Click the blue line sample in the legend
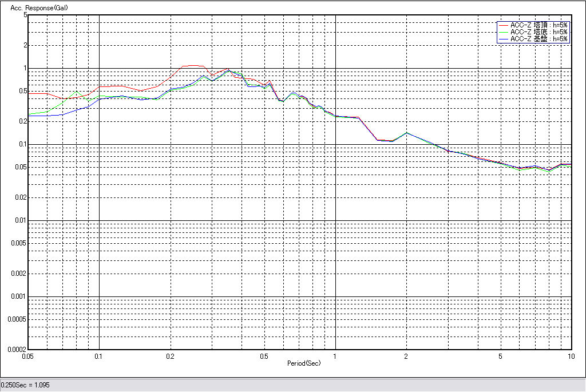Viewport: 586px width, 392px height. pyautogui.click(x=504, y=39)
